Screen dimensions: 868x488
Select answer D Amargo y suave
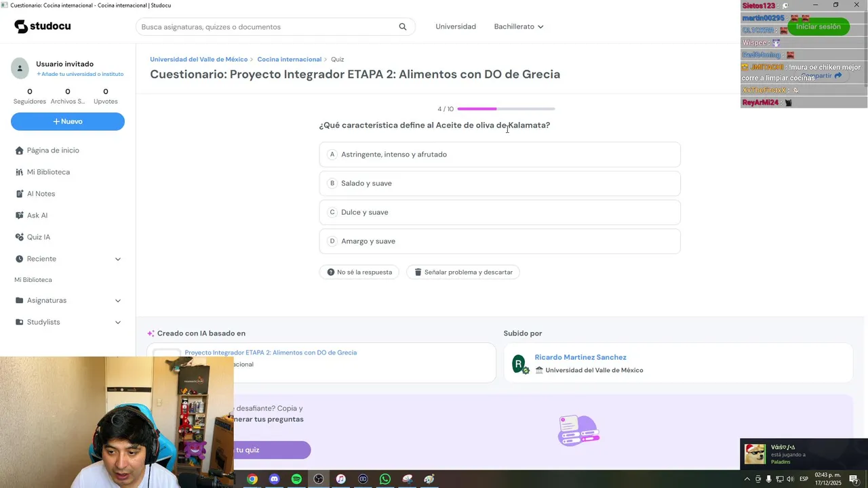point(500,241)
